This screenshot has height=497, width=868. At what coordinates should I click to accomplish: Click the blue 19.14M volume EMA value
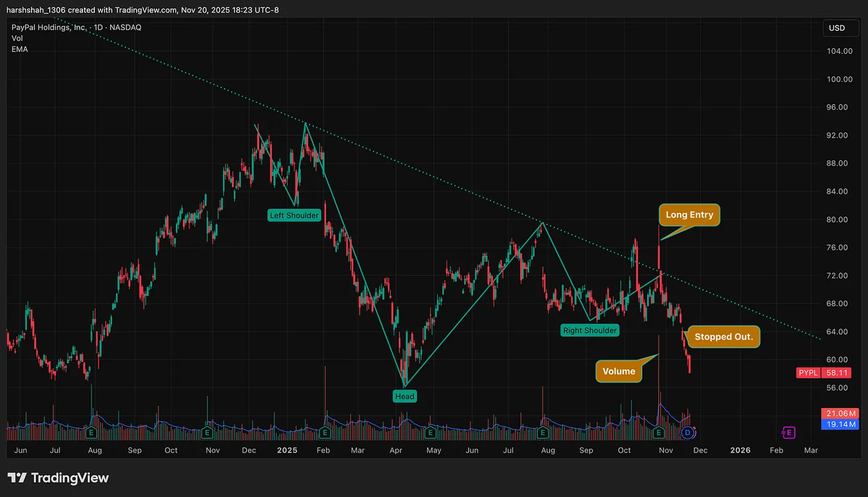[x=839, y=424]
